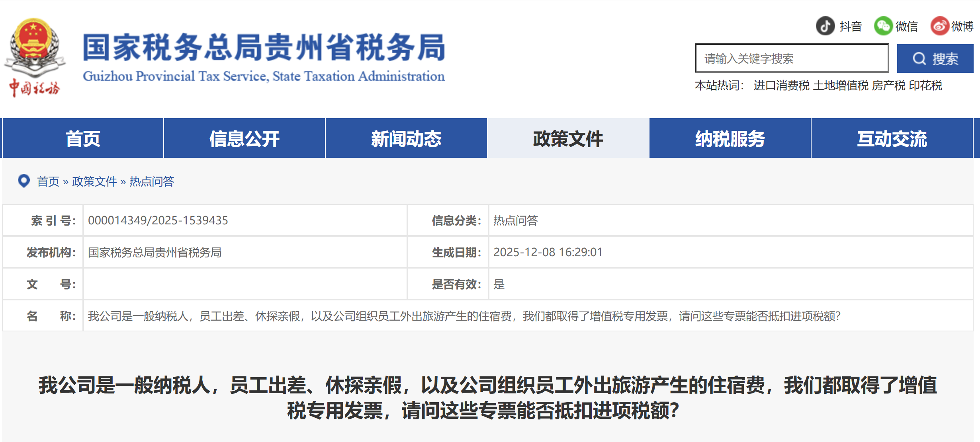
Task: Click the 房产税 hot keyword link
Action: (888, 86)
